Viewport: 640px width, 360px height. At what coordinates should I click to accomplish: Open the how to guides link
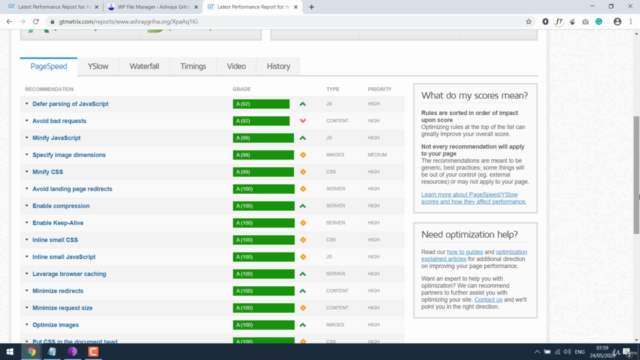464,252
